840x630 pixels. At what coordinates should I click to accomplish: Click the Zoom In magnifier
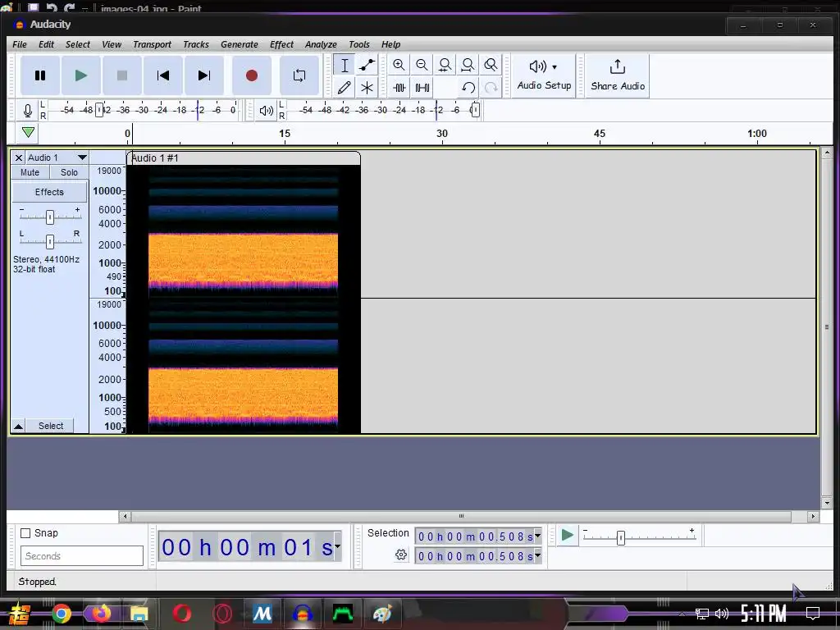click(399, 66)
